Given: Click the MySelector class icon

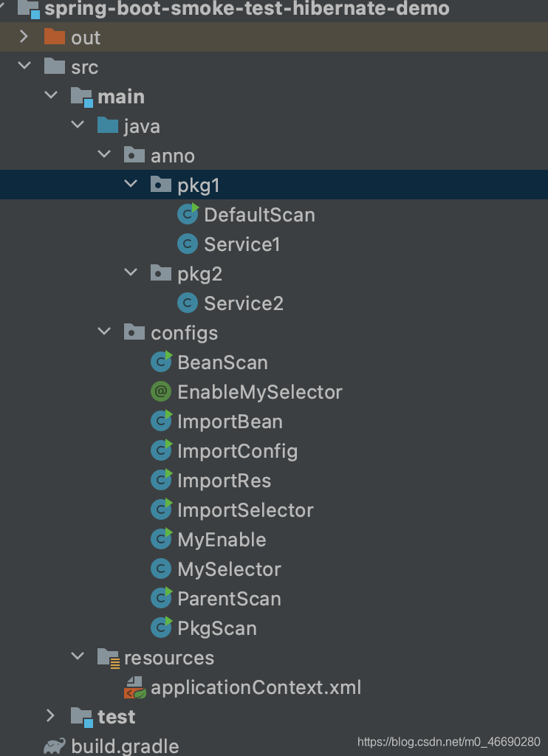Looking at the screenshot, I should click(161, 569).
